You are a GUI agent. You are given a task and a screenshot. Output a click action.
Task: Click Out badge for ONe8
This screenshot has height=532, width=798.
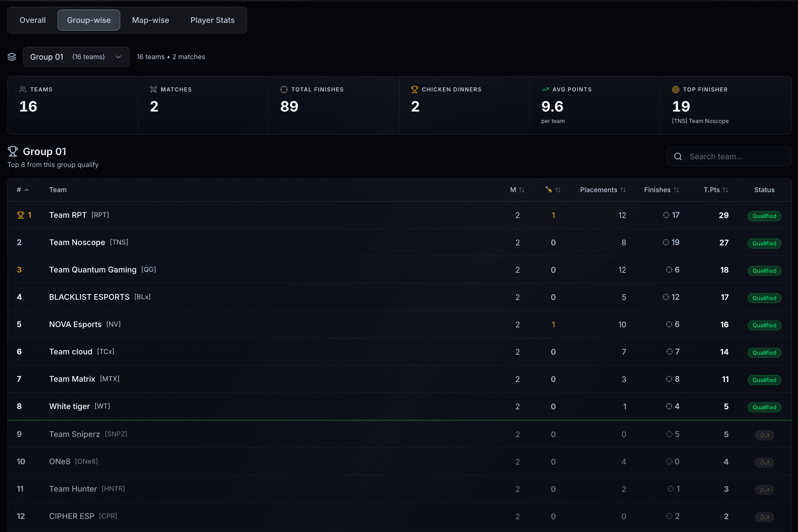coord(764,463)
